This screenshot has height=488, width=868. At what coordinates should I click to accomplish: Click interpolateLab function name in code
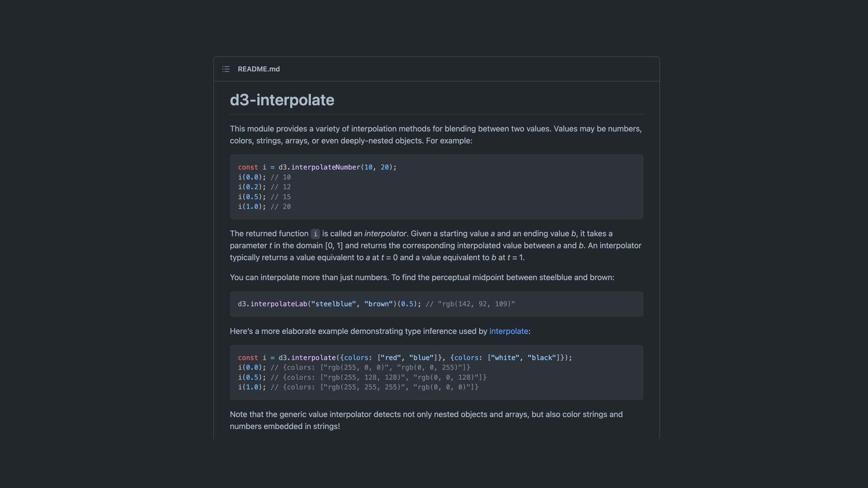[278, 304]
